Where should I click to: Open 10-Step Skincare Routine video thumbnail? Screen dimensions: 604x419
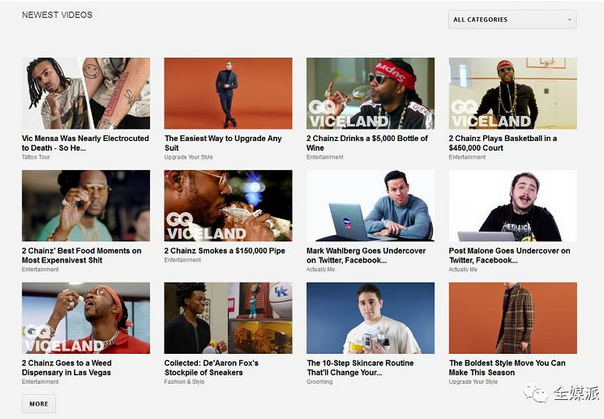coord(371,318)
